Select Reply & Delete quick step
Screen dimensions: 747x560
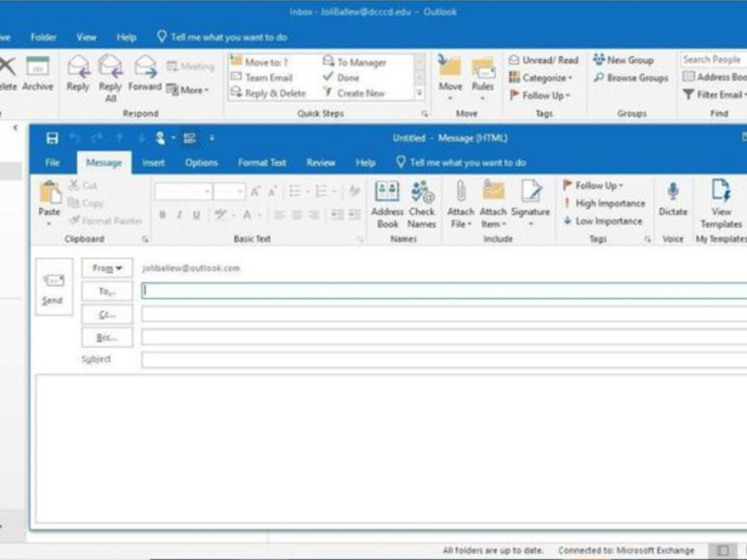(269, 93)
